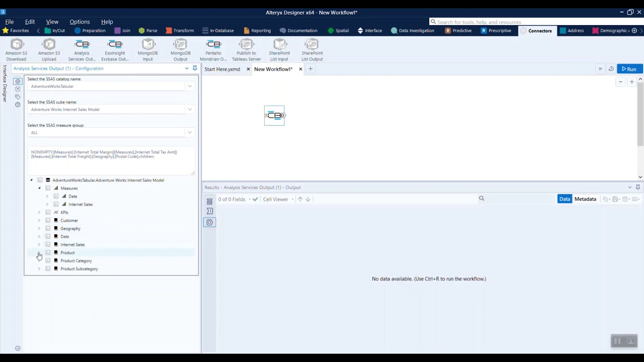Check the AdventureWorksTabular root model checkbox
The width and height of the screenshot is (644, 362).
(40, 180)
